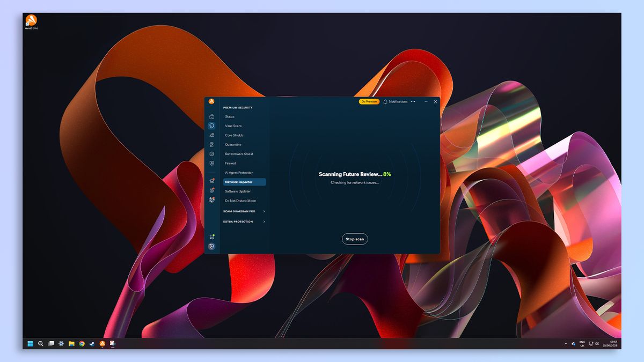Open the home icon in Avast sidebar
Image resolution: width=644 pixels, height=362 pixels.
coord(211,116)
